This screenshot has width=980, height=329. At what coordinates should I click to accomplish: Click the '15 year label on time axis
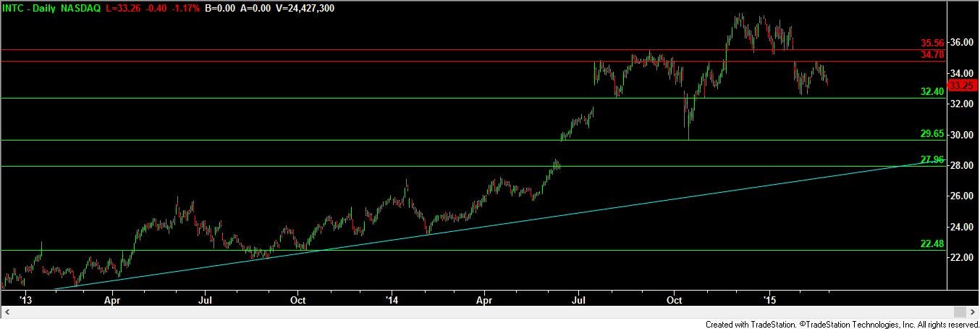coord(769,299)
